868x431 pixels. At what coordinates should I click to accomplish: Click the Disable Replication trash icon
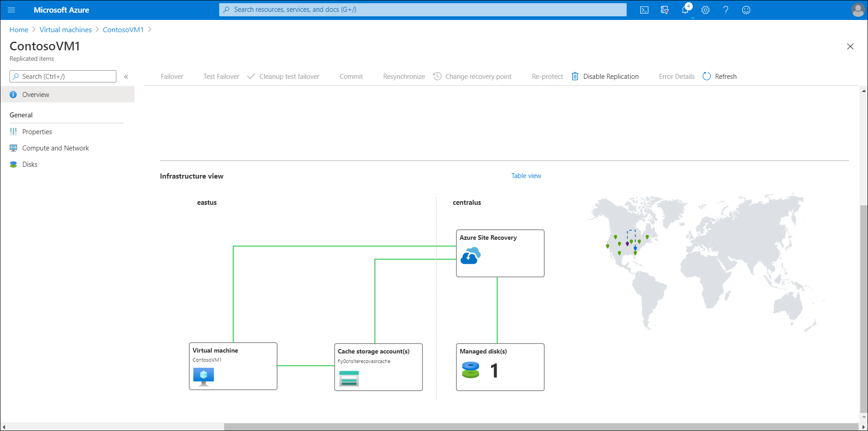pos(575,76)
